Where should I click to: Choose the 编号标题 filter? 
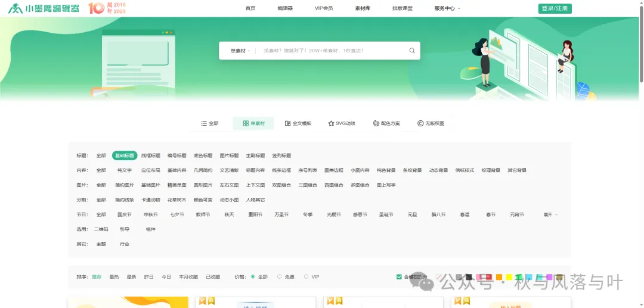click(177, 155)
